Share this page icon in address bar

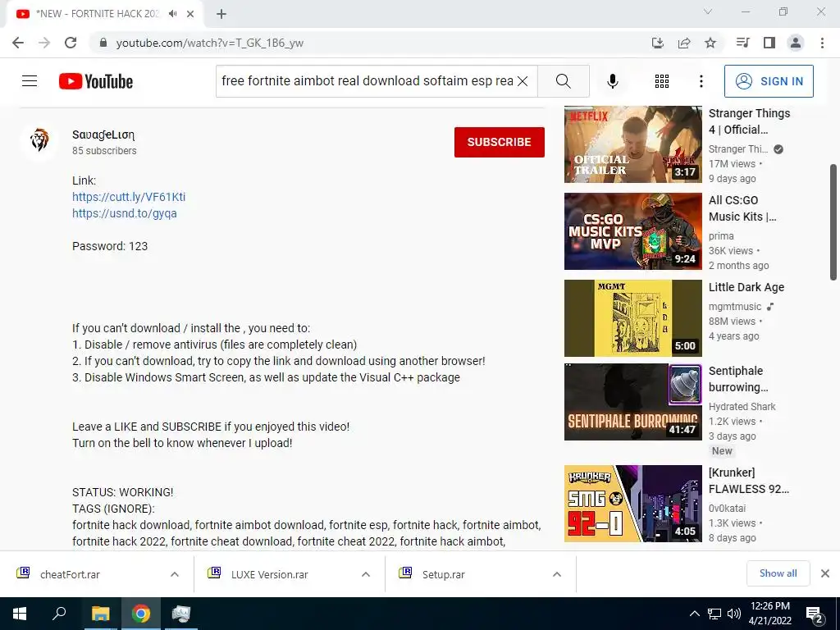point(684,43)
